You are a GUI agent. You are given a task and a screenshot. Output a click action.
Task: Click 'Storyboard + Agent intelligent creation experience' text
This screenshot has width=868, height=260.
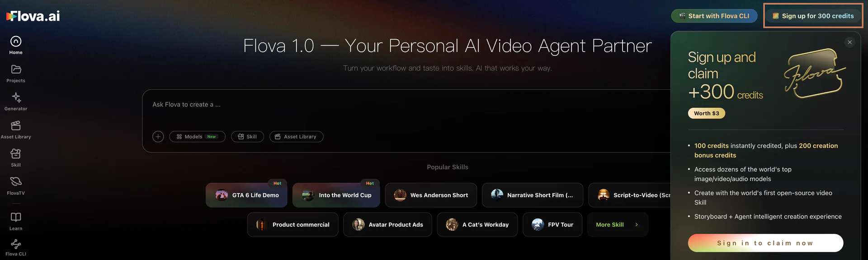pyautogui.click(x=768, y=217)
